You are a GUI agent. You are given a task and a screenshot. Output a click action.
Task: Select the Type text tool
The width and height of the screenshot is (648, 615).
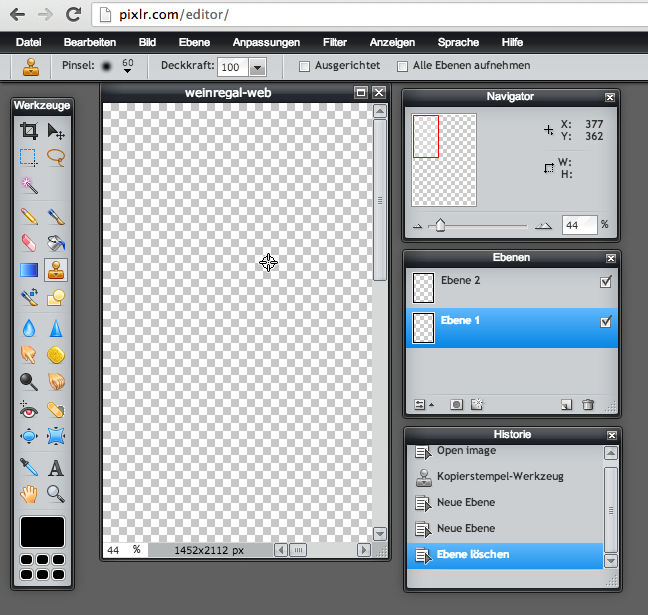(56, 467)
